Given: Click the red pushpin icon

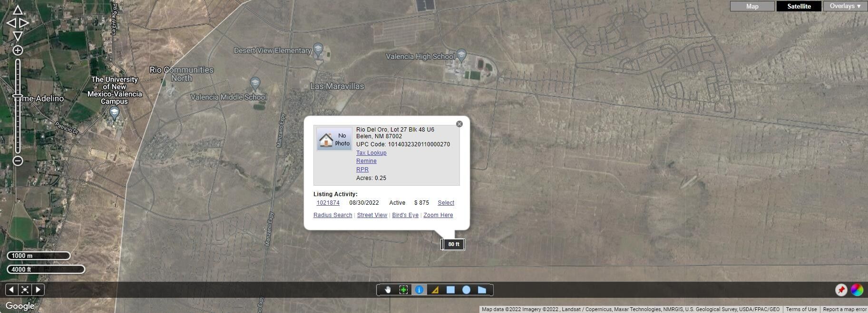Looking at the screenshot, I should coord(841,290).
